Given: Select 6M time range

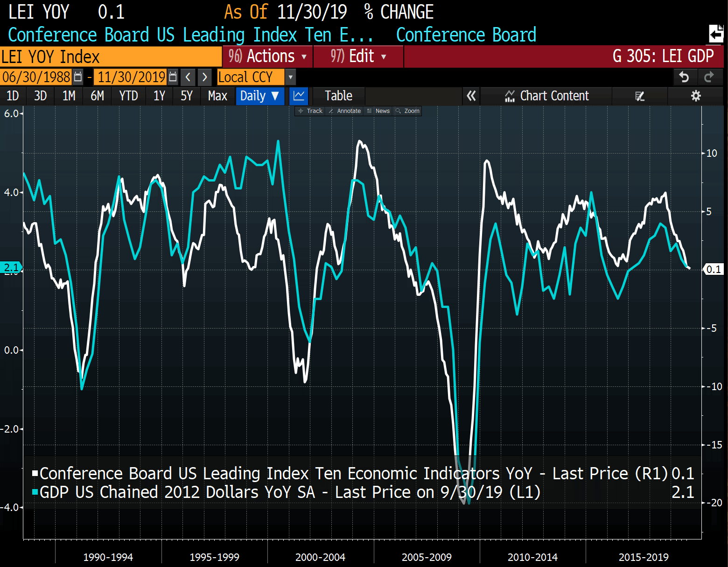Looking at the screenshot, I should point(97,96).
